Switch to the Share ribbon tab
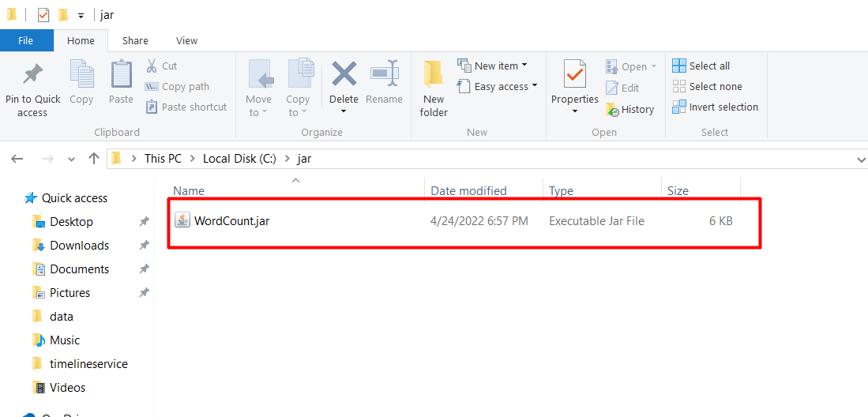 tap(135, 40)
